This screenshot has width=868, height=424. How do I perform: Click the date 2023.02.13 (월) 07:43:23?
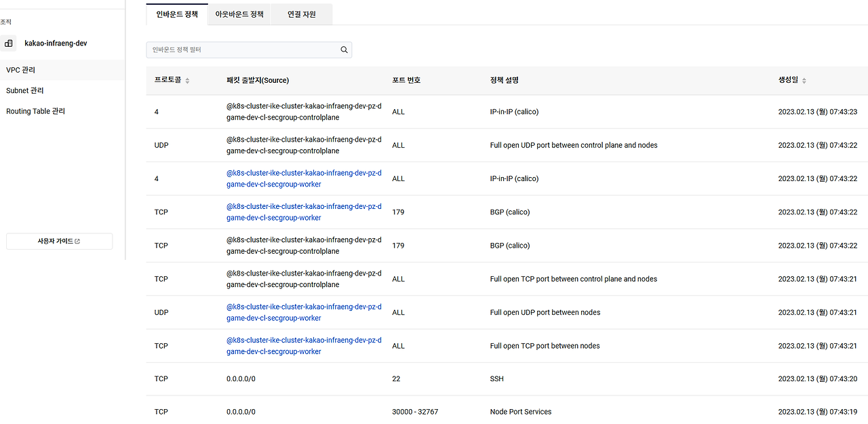[818, 112]
